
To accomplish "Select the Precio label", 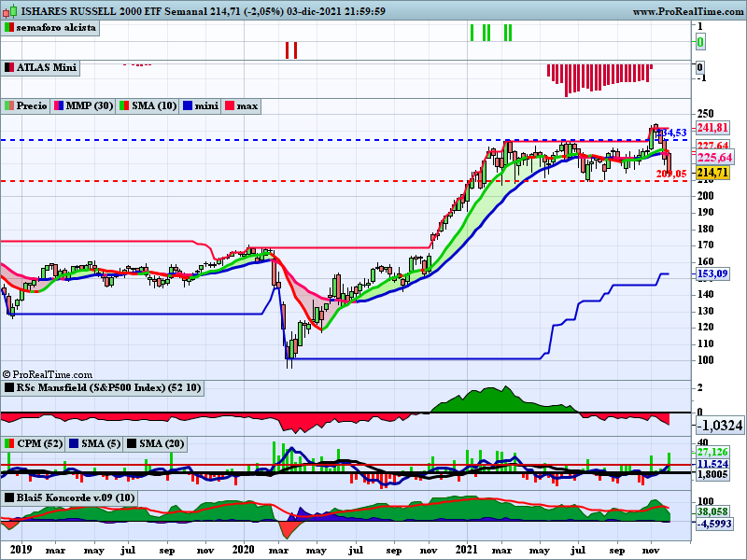I will (32, 105).
